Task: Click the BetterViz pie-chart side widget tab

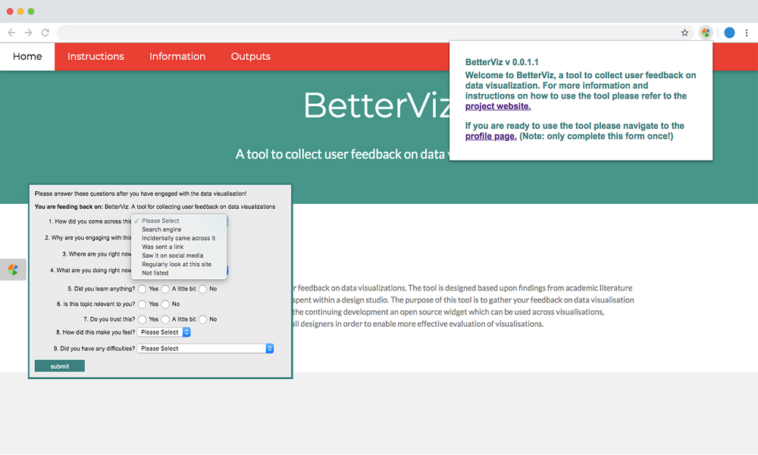Action: click(x=13, y=269)
